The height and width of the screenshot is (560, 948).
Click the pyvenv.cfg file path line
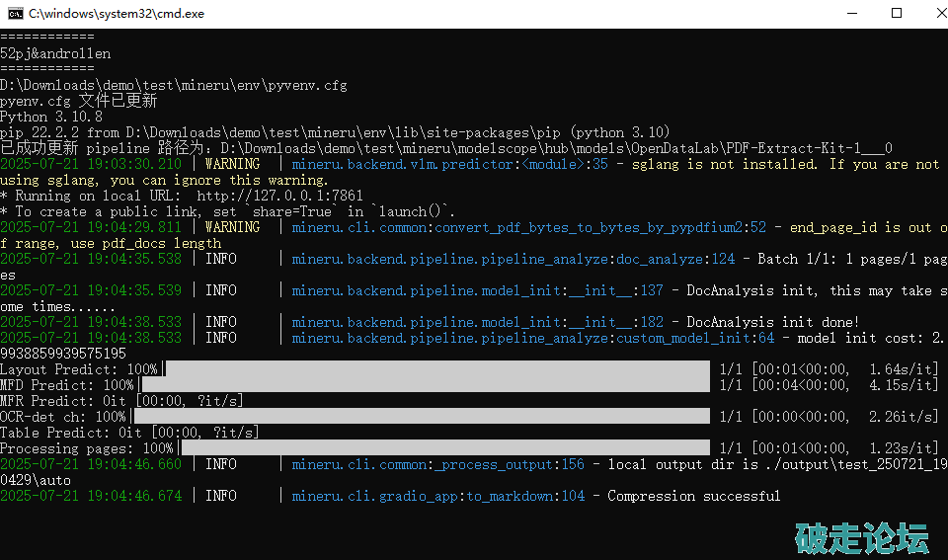173,85
